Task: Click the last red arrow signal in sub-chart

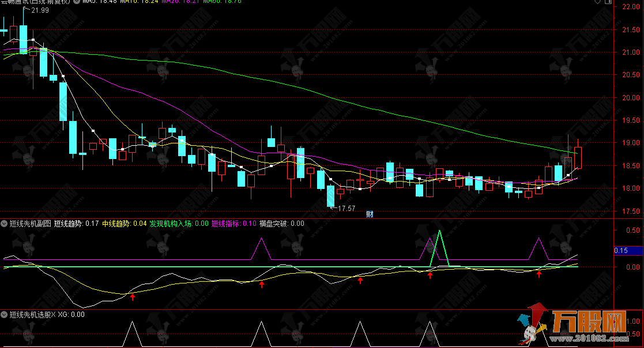Action: (x=539, y=274)
